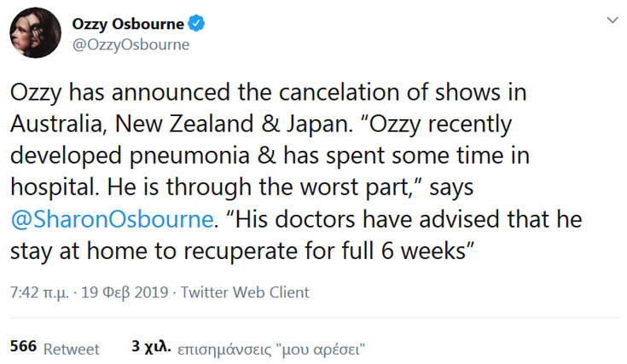The width and height of the screenshot is (627, 364).
Task: Click the 566 retweet count number
Action: [x=22, y=348]
